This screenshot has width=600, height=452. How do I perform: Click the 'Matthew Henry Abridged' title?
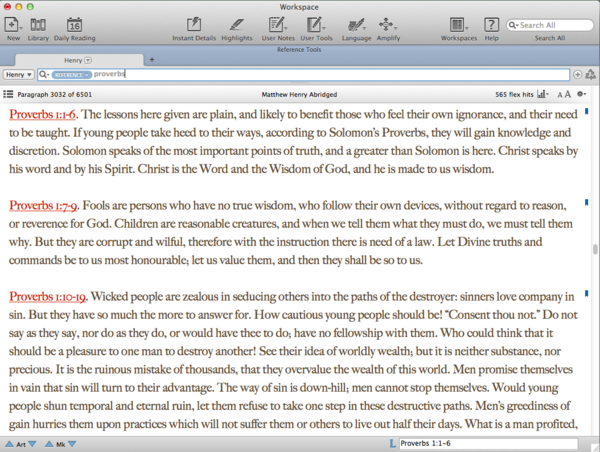(299, 95)
